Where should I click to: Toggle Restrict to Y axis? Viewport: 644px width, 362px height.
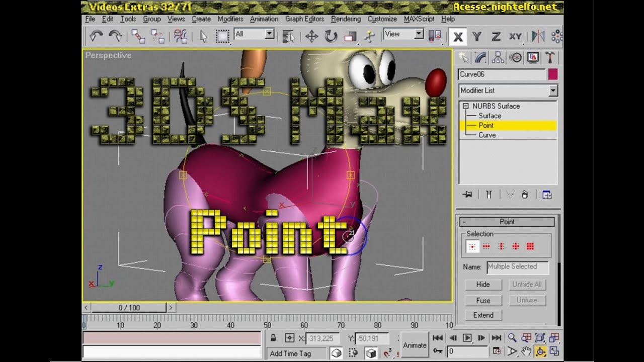pos(477,36)
